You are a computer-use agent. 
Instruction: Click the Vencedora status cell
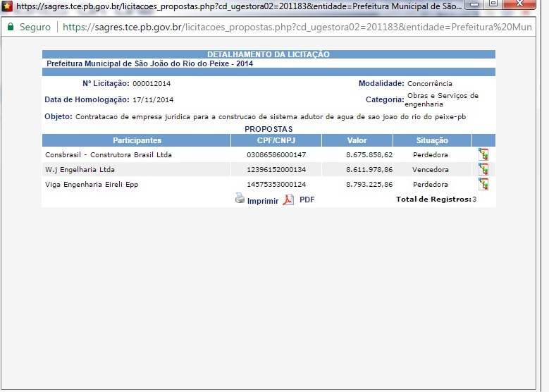click(430, 169)
